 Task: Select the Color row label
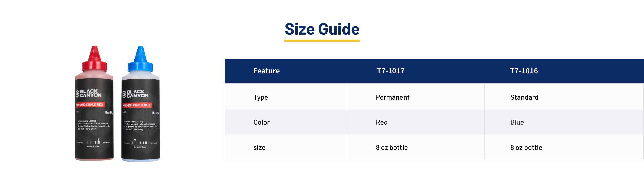click(x=261, y=122)
